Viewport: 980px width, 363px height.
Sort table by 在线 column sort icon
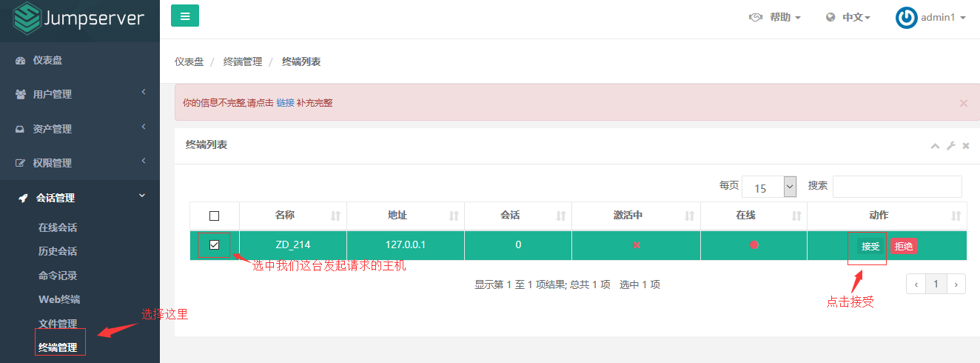click(796, 216)
